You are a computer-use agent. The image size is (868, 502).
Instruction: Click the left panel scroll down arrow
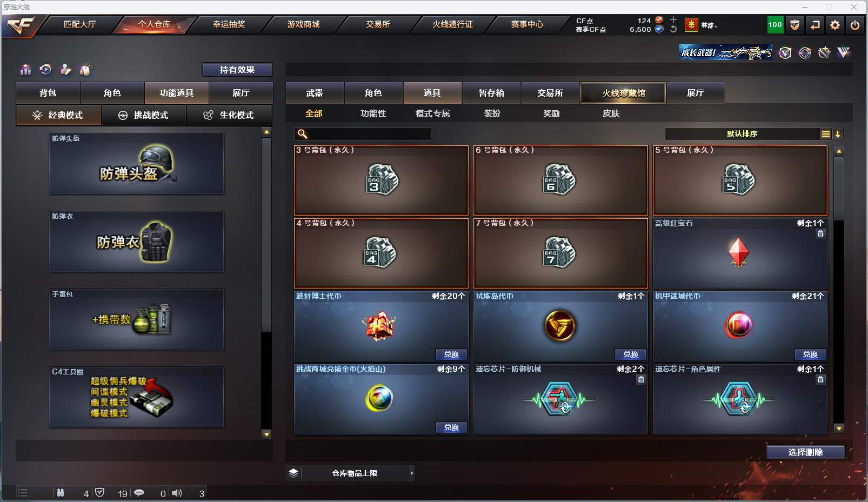tap(266, 434)
